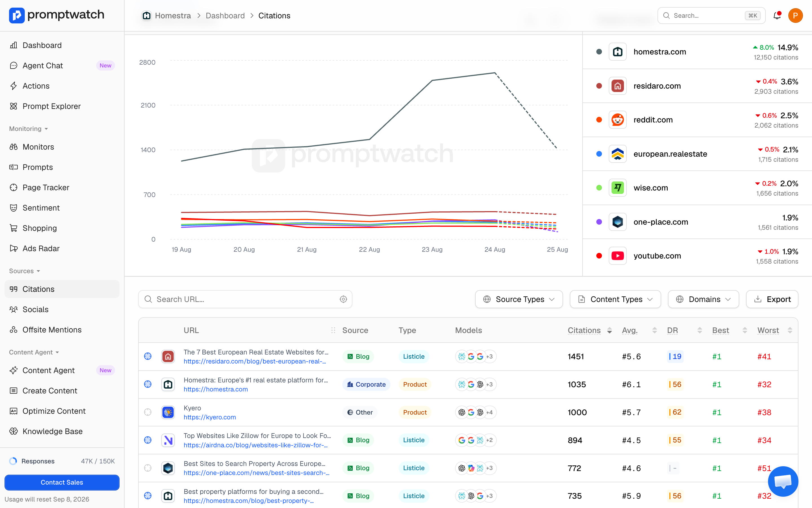
Task: Focus the top Search box
Action: coord(711,16)
